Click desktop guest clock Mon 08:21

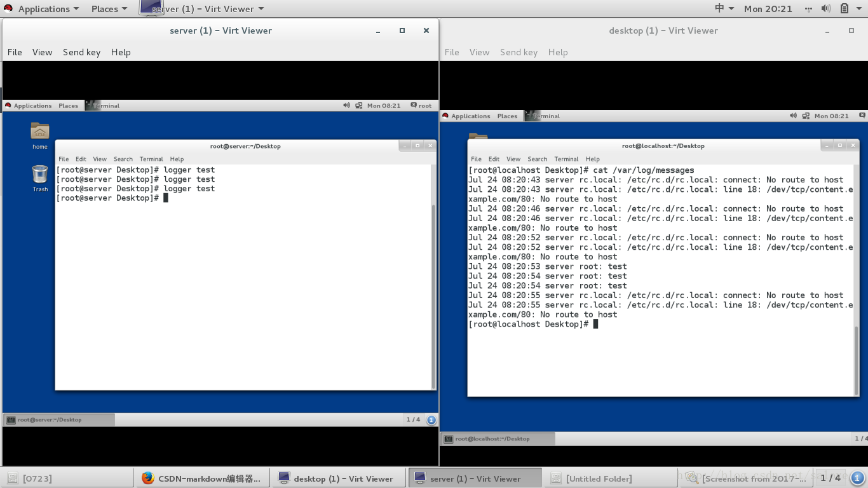[831, 116]
